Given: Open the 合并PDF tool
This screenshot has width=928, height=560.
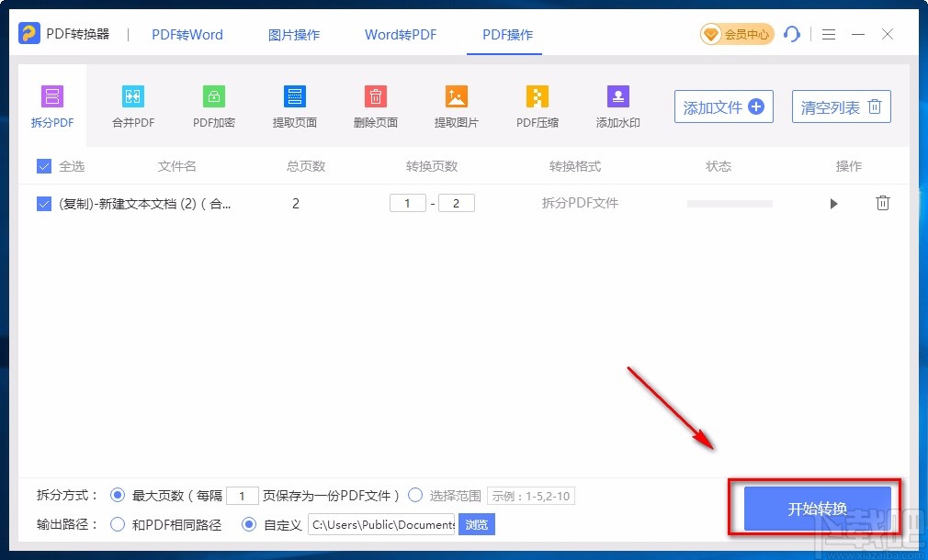Looking at the screenshot, I should [x=132, y=105].
